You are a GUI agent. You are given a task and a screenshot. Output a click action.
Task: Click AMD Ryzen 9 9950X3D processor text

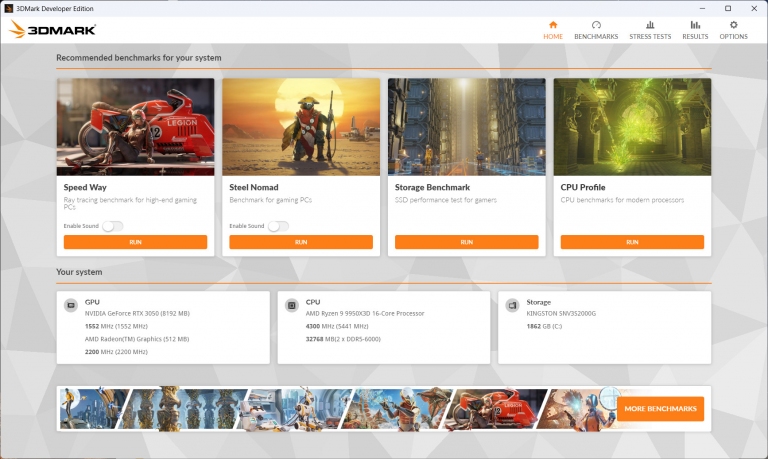pyautogui.click(x=365, y=314)
